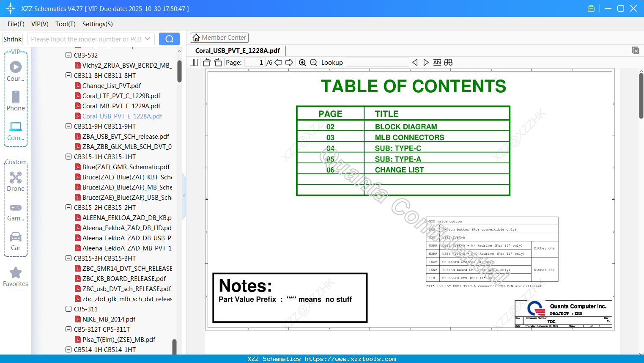644x363 pixels.
Task: Open Change_List_PVT.pdf
Action: (x=112, y=85)
